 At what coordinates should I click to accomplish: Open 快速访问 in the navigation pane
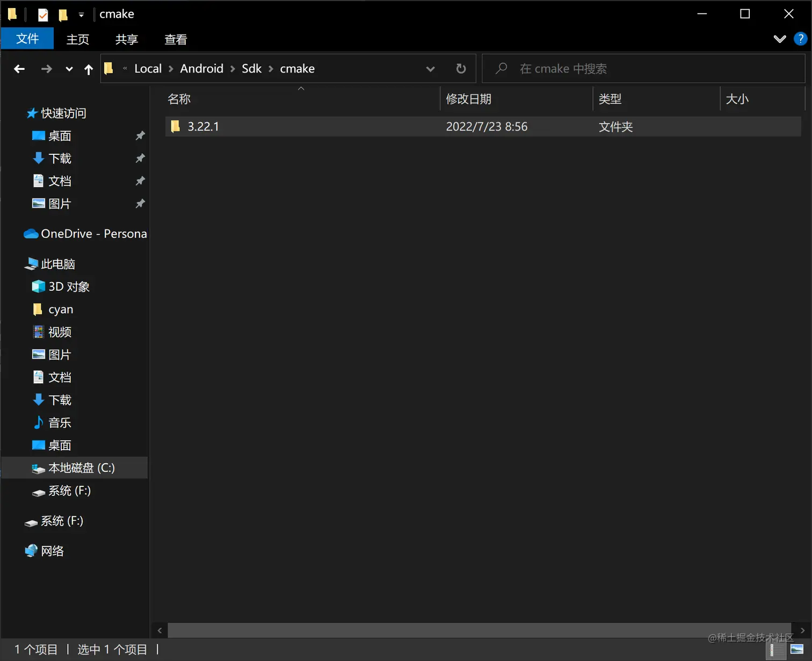pos(63,113)
